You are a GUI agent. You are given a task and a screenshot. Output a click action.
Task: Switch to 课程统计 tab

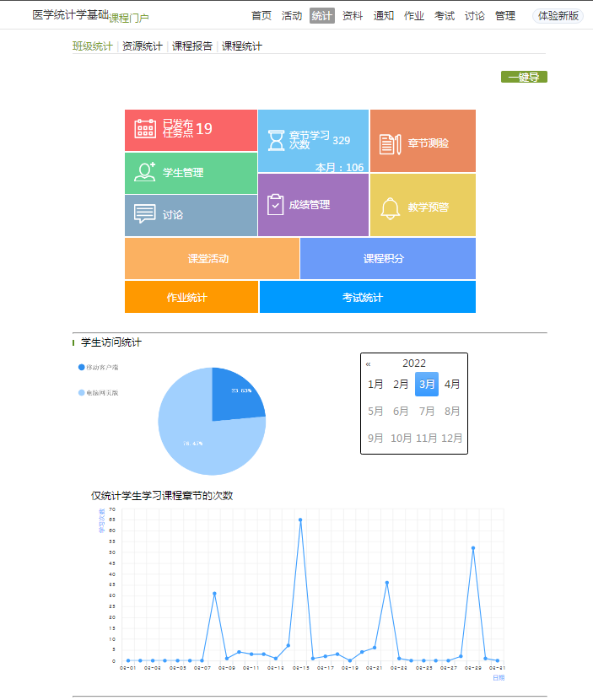pos(242,46)
